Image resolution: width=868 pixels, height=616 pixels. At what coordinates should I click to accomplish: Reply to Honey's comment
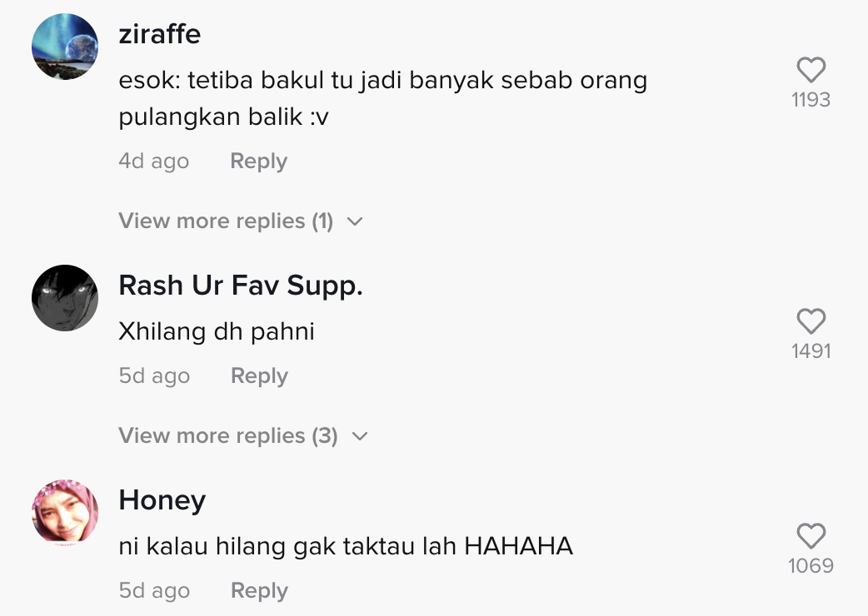259,590
